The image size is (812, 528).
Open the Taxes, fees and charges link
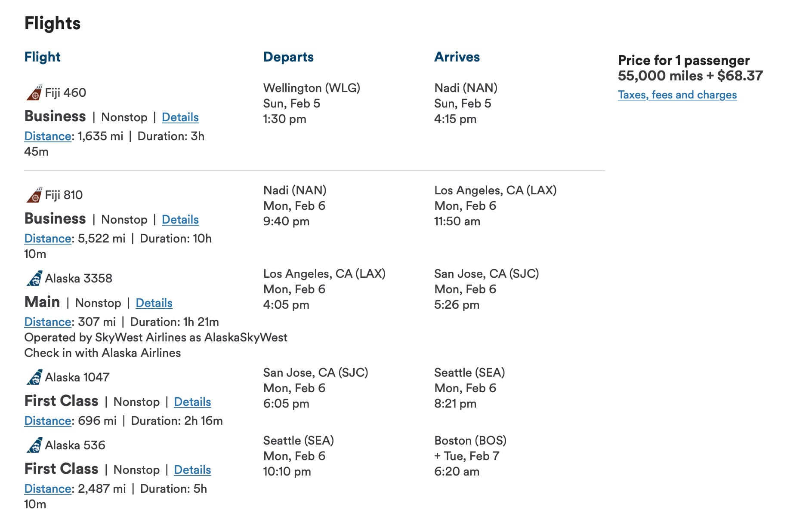click(677, 95)
